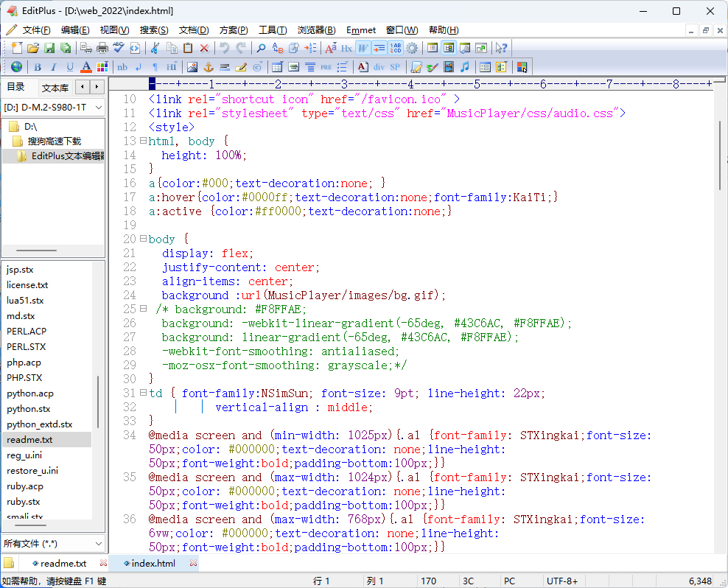Image resolution: width=728 pixels, height=588 pixels.
Task: Pick the red-underlined A font color
Action: (86, 67)
